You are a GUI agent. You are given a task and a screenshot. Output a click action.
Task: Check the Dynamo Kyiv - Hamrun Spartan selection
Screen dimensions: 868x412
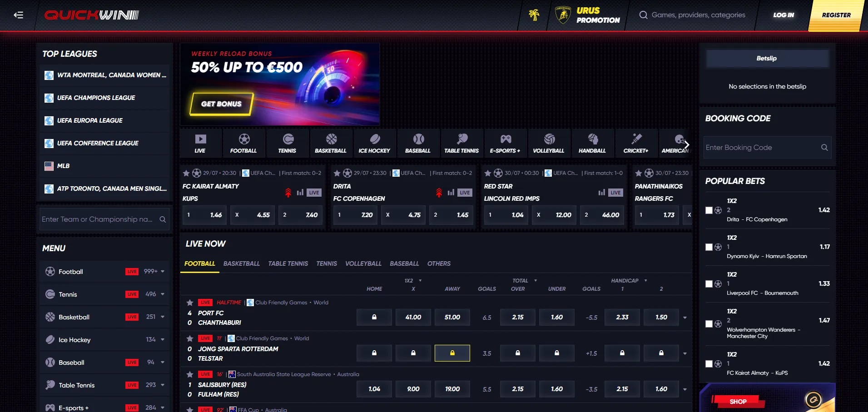click(709, 247)
